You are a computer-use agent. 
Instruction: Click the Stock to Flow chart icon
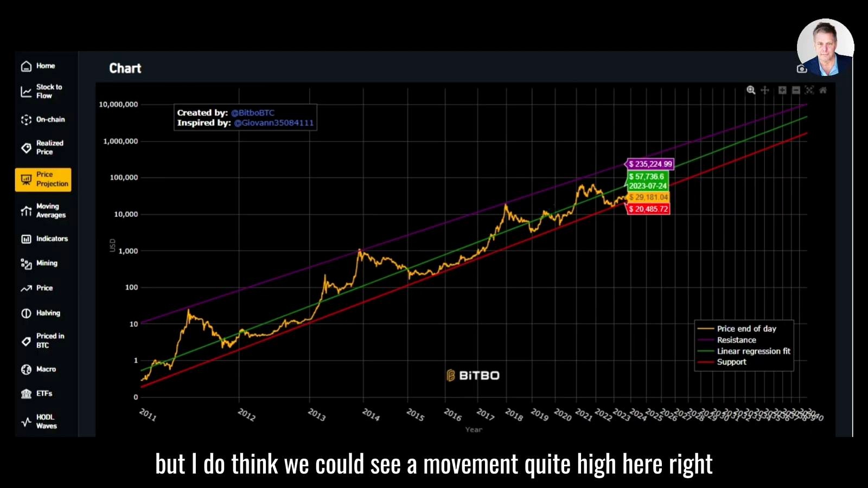(x=26, y=92)
